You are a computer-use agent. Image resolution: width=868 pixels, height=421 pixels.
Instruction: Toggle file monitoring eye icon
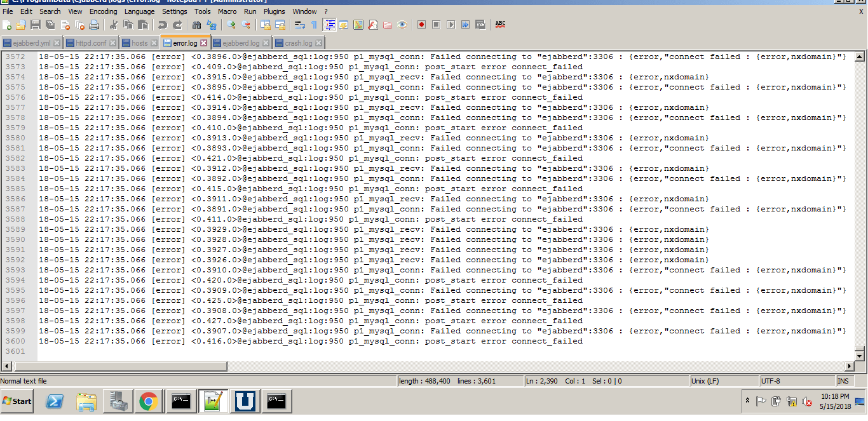pos(402,25)
